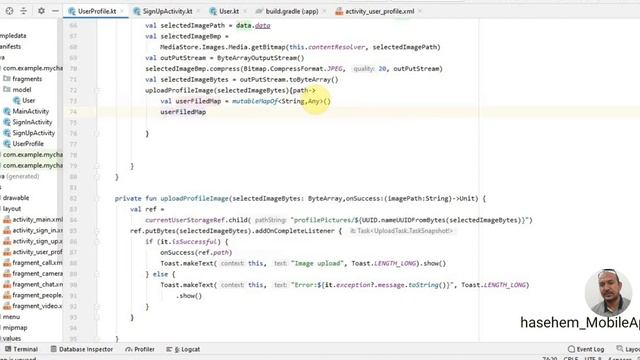Switch to the SignUpActivity.kt tab
The image size is (640, 360).
[x=167, y=11]
